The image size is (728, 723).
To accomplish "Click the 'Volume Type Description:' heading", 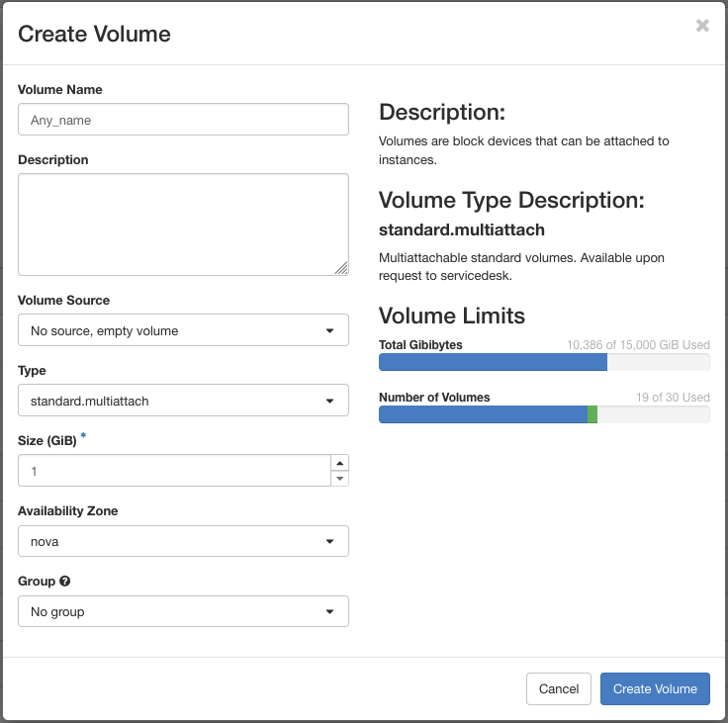I will [511, 200].
